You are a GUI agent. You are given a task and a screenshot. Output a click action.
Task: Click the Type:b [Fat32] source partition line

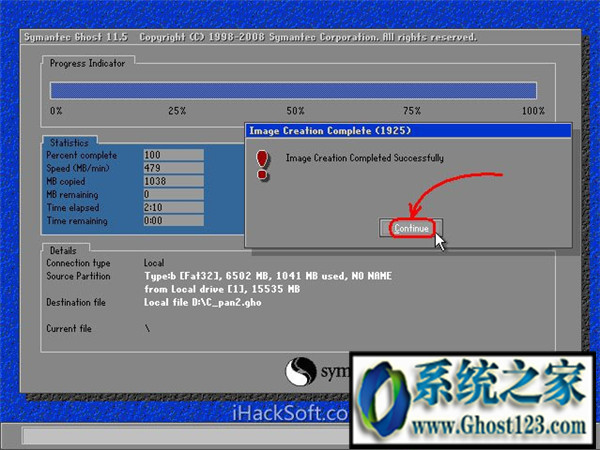coord(268,276)
